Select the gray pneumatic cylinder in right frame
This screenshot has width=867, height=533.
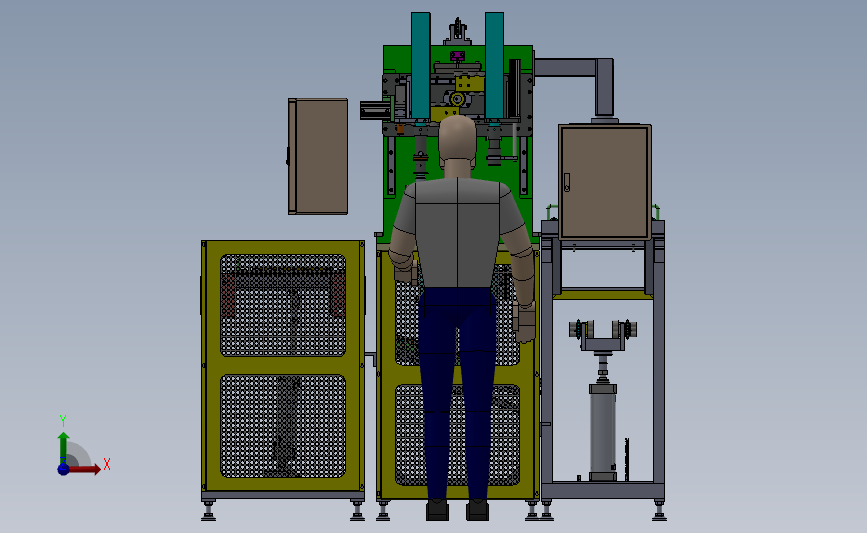click(x=603, y=432)
